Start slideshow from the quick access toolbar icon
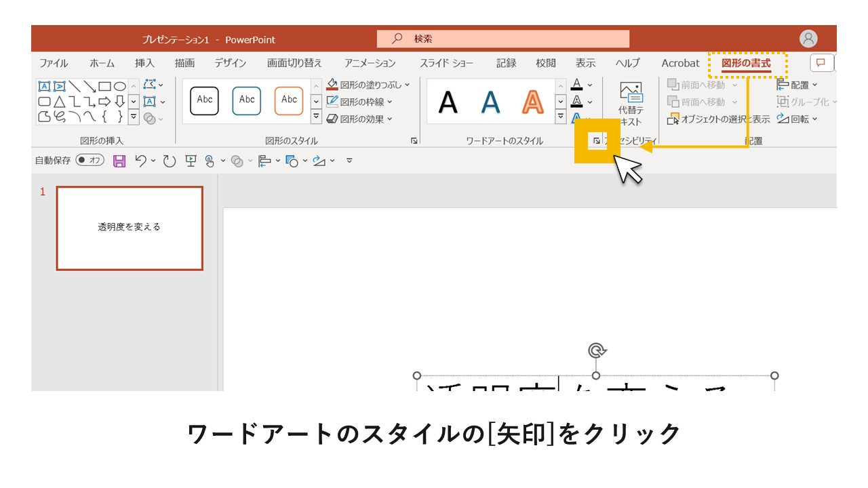 (191, 161)
